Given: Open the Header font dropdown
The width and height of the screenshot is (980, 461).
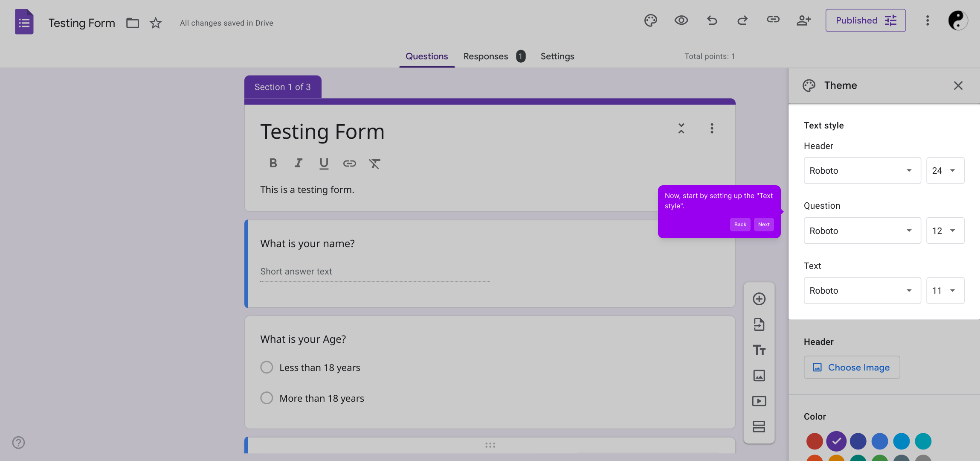Looking at the screenshot, I should point(862,171).
